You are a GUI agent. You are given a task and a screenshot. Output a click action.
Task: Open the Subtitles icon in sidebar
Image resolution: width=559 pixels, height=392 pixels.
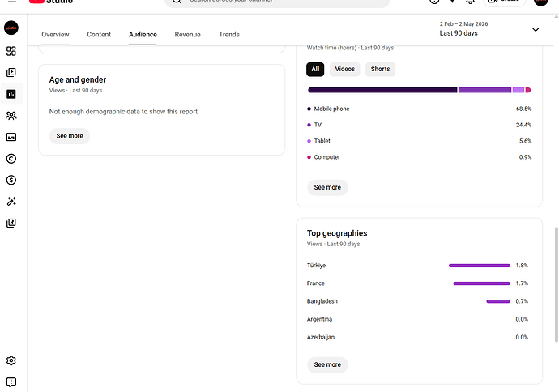coord(11,137)
